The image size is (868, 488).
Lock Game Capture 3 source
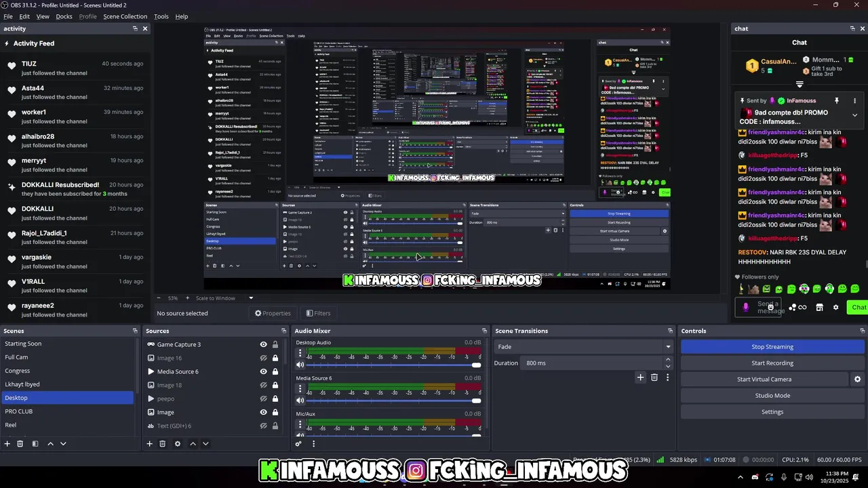tap(275, 344)
